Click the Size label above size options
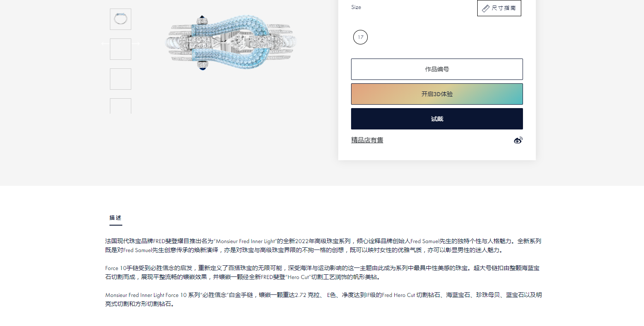644x326 pixels. coord(356,7)
